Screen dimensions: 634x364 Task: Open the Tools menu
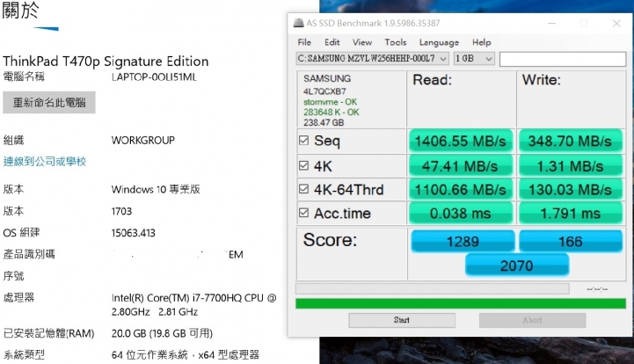(x=396, y=42)
